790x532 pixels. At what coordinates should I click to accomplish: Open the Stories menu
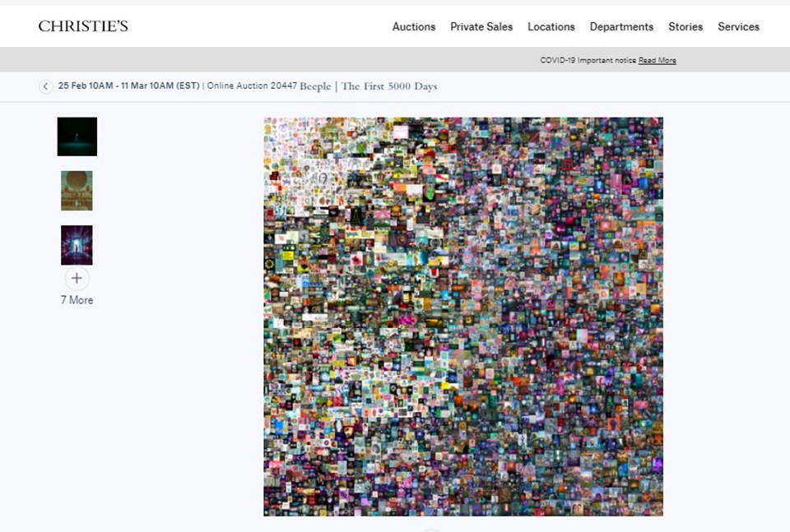coord(685,26)
